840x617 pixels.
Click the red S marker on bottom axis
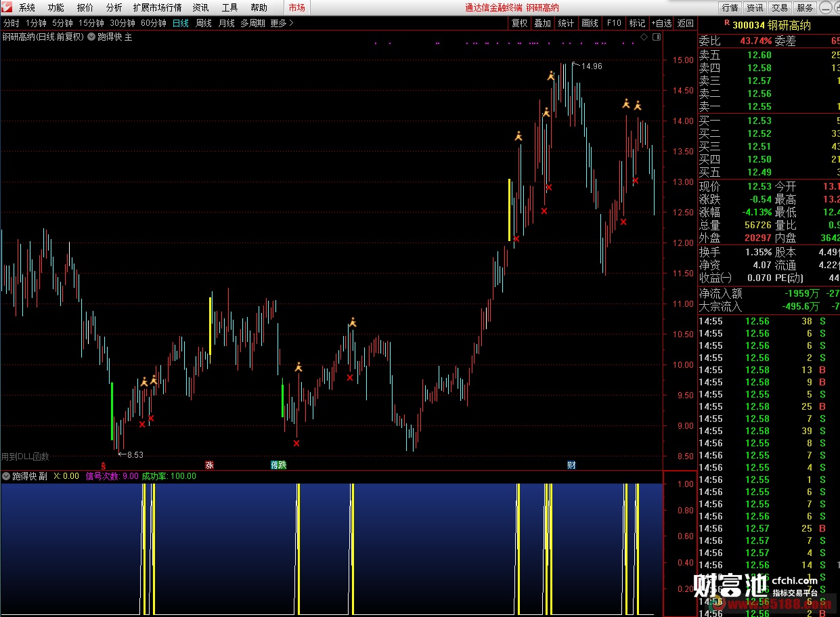104,465
